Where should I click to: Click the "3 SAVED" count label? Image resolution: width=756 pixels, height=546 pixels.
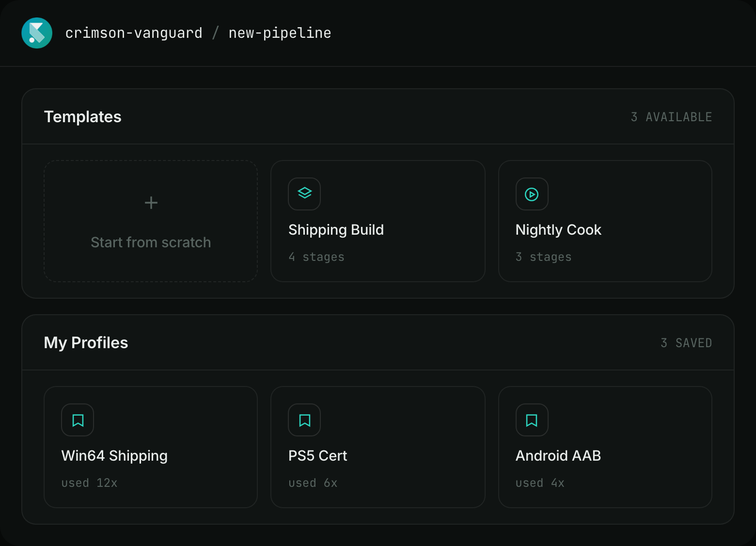pos(686,343)
